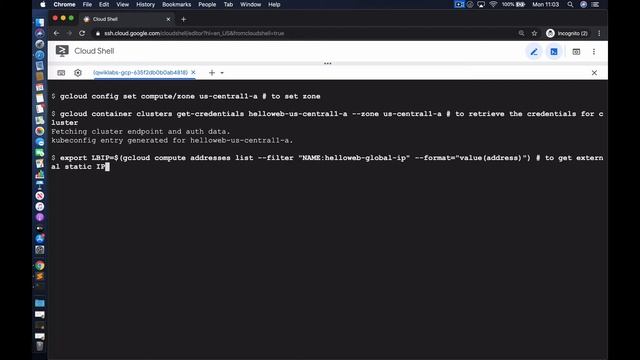The height and width of the screenshot is (360, 640).
Task: Add a new terminal session with plus
Action: (x=211, y=73)
